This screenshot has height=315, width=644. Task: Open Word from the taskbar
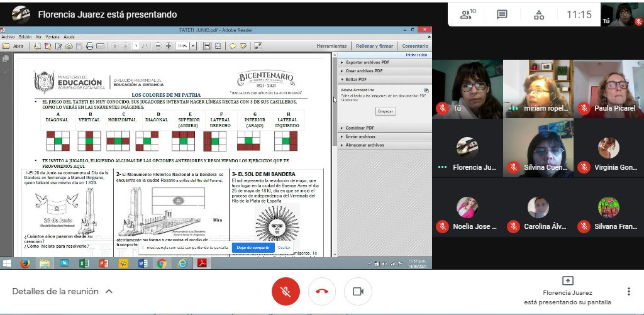pos(143,263)
